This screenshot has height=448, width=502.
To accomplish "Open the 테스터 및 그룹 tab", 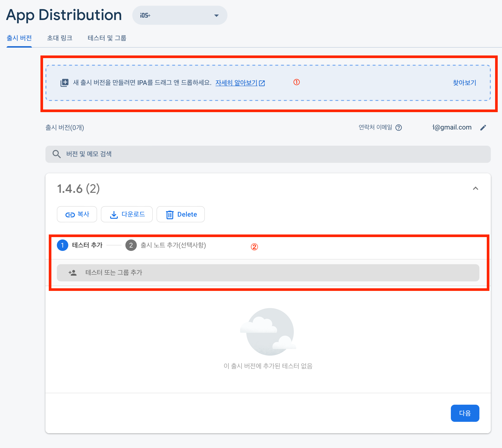I will 107,38.
